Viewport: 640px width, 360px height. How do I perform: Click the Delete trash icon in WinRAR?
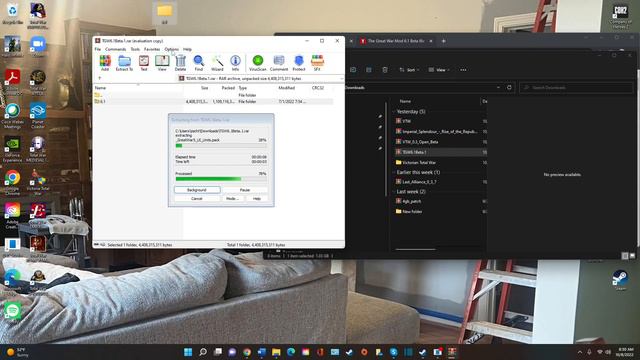coord(180,63)
